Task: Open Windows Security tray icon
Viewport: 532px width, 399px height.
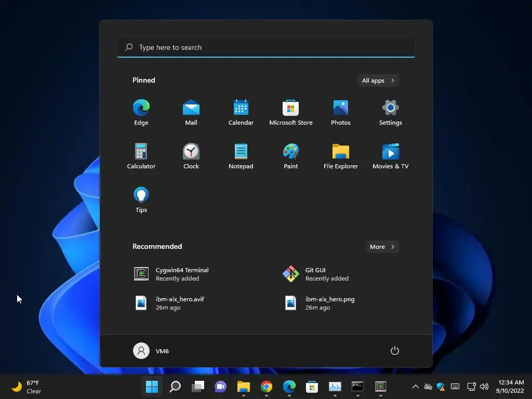Action: [441, 387]
